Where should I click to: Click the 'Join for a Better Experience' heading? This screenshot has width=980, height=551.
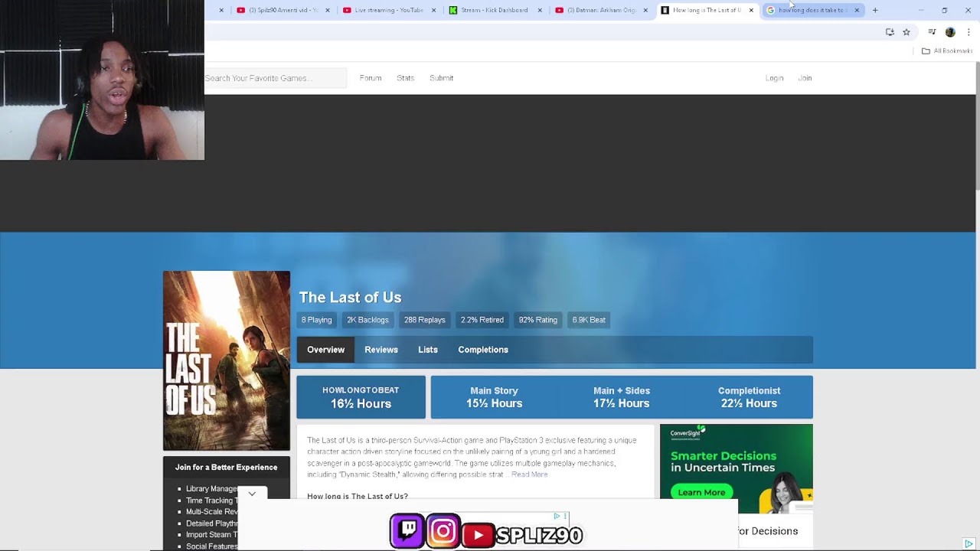click(227, 467)
